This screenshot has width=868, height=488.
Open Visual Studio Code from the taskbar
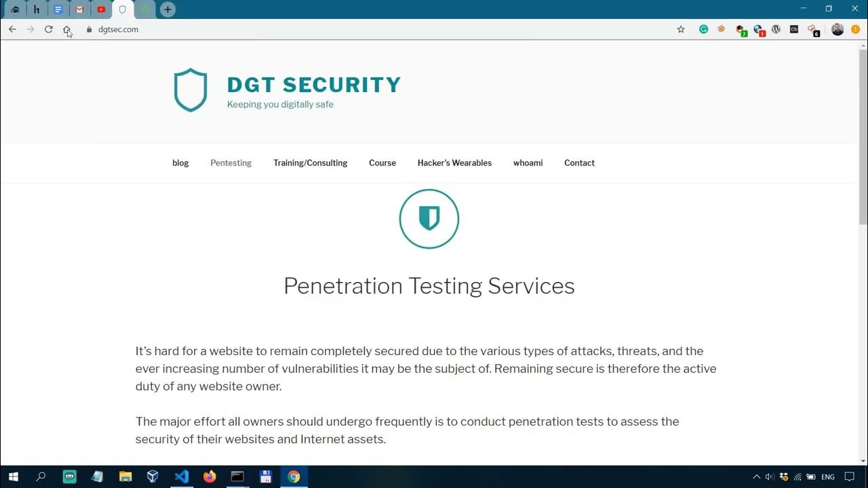click(181, 476)
